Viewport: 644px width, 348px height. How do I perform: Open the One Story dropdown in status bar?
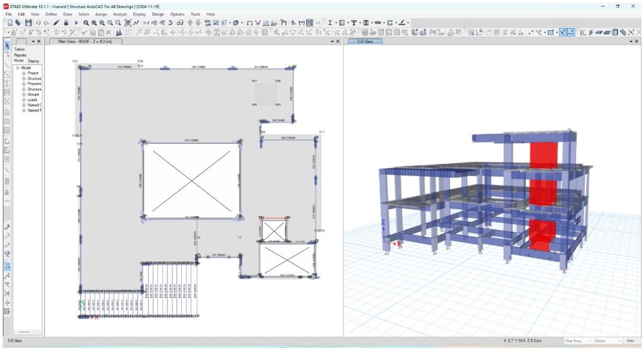click(577, 341)
